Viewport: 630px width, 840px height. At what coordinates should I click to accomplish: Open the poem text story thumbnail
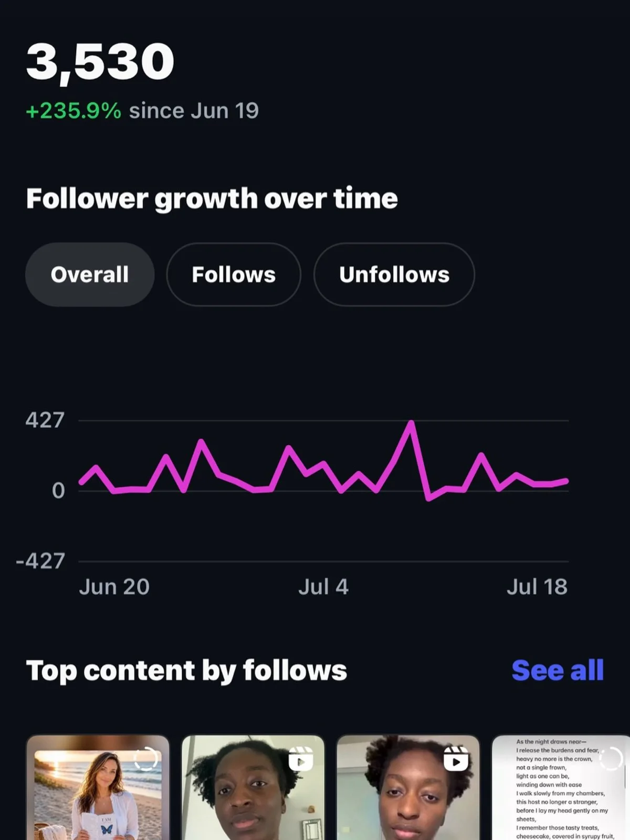(561, 787)
